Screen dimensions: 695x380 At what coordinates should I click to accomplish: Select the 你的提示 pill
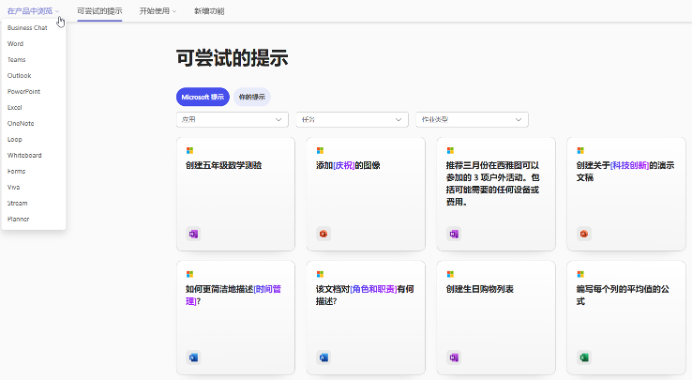[252, 97]
